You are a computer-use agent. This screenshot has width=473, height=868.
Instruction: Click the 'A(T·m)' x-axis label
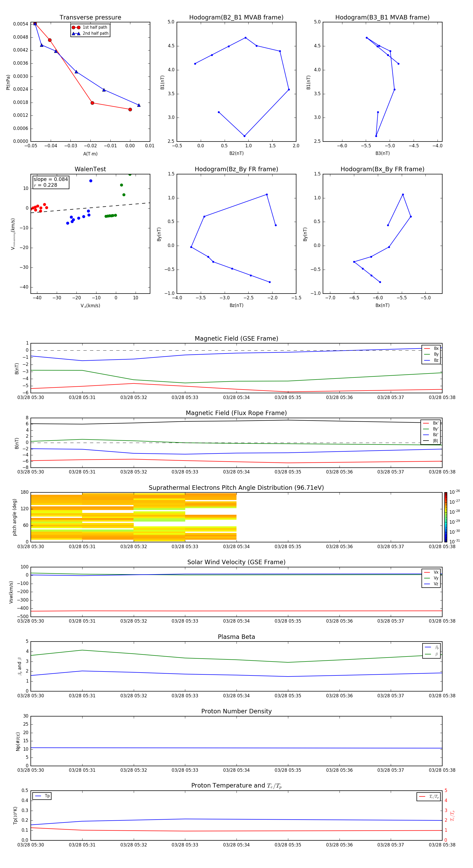coord(90,154)
